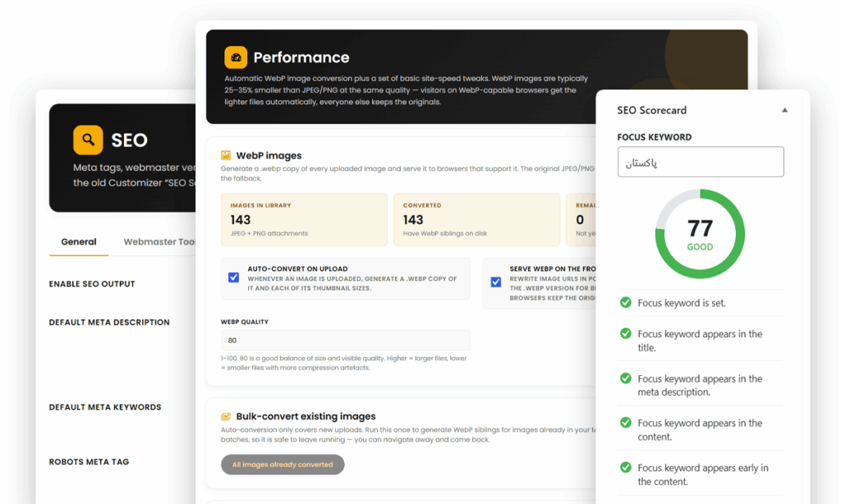Click 'Focus keyword appears in the meta description.'
The image size is (841, 504).
click(x=700, y=385)
